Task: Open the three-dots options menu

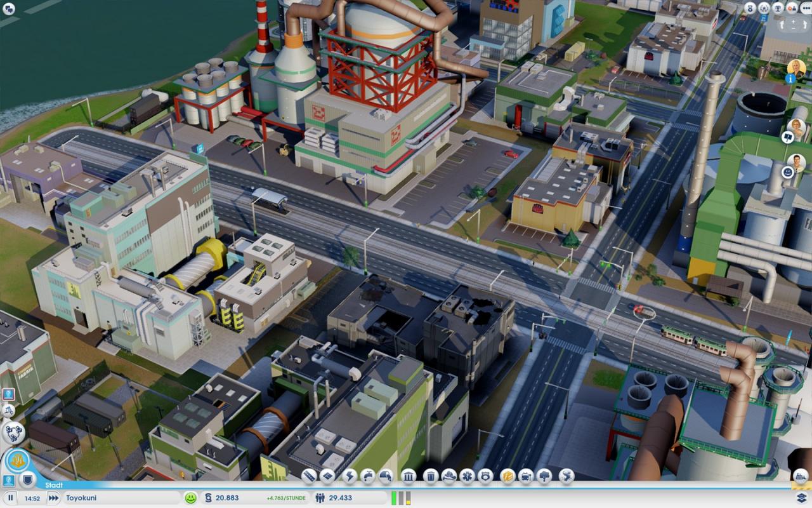Action: point(806,8)
